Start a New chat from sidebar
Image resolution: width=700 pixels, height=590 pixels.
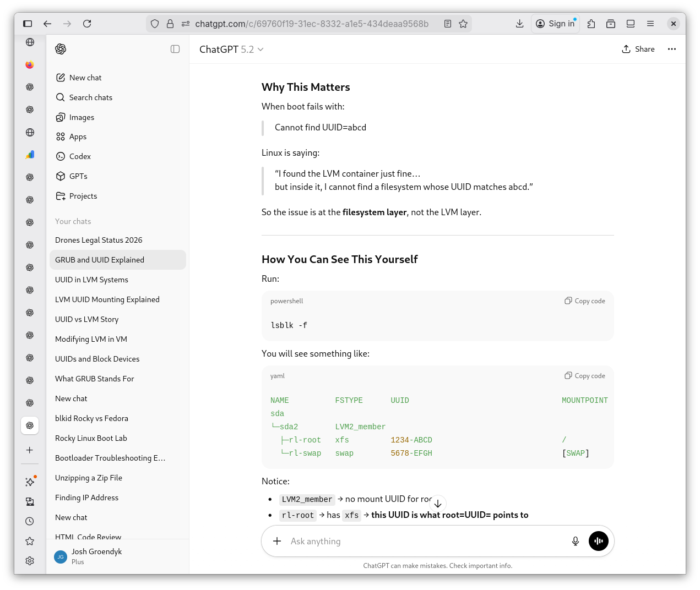85,78
